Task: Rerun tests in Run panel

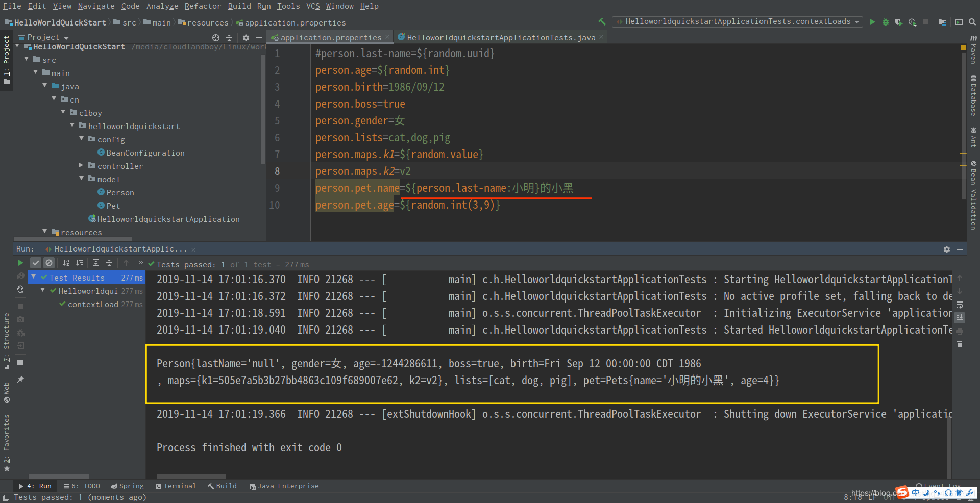Action: point(20,263)
